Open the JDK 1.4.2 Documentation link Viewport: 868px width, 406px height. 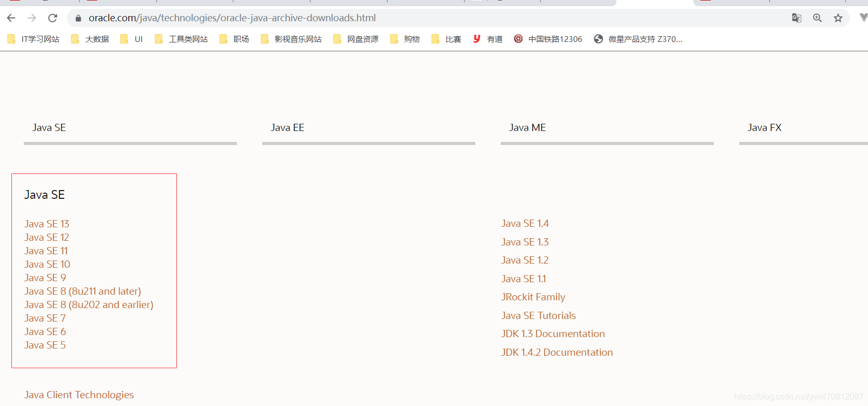click(x=557, y=352)
